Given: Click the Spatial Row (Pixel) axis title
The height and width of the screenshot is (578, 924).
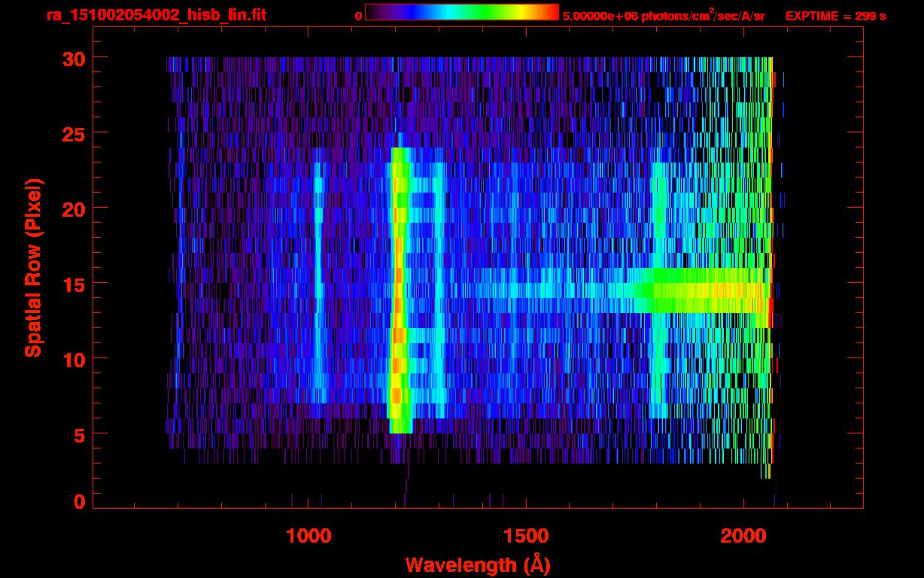Looking at the screenshot, I should (x=34, y=267).
